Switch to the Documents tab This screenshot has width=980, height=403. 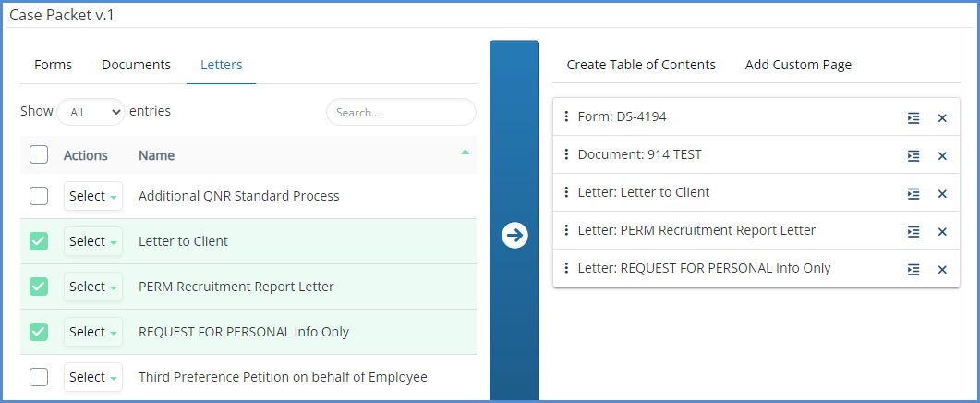136,65
